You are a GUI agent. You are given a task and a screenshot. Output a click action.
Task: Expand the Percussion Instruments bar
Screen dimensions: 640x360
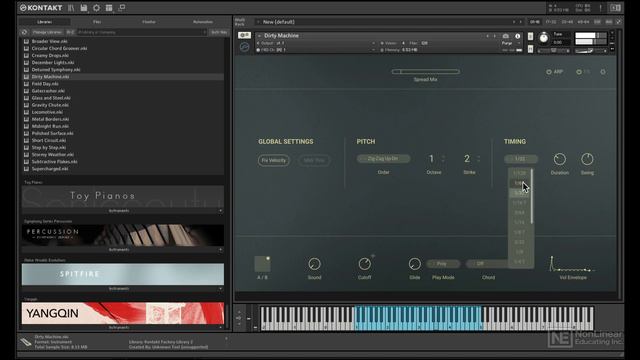[122, 249]
